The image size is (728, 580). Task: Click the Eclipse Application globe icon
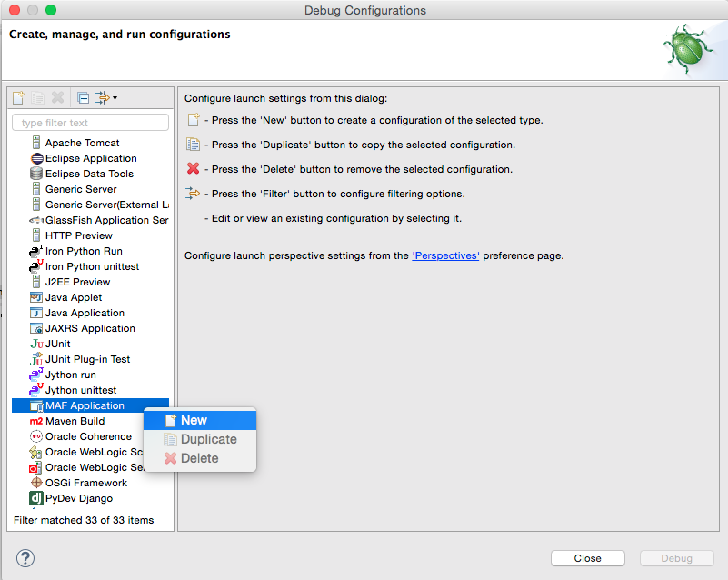click(x=36, y=158)
